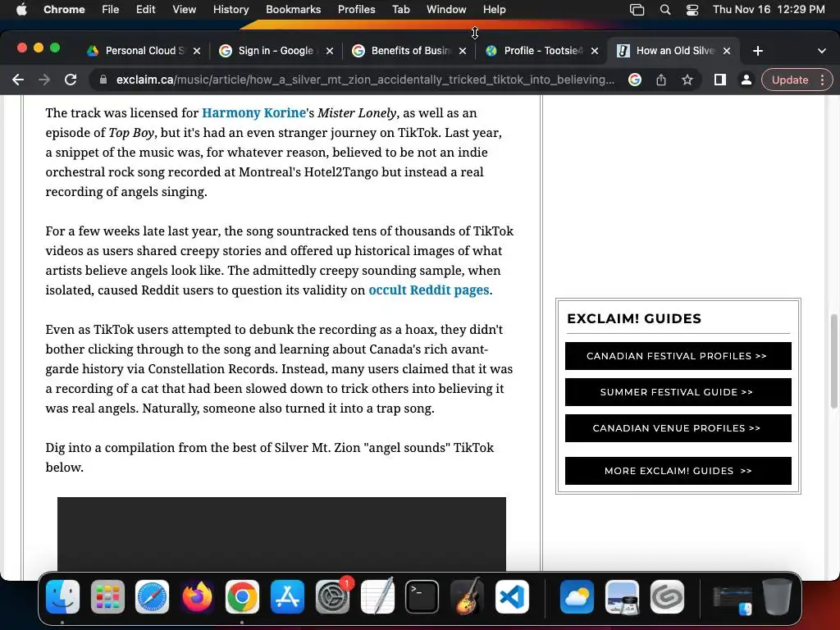Open App Store from the Dock

pyautogui.click(x=287, y=596)
